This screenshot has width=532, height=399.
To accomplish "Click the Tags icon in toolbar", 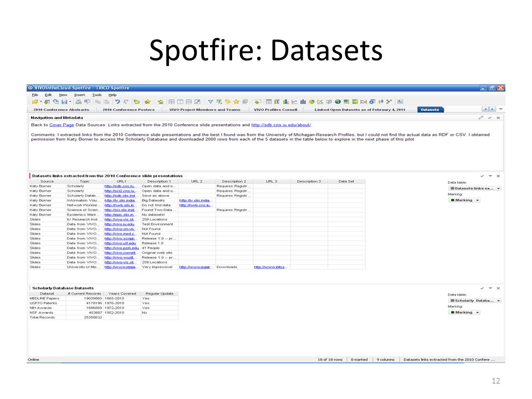I will pyautogui.click(x=228, y=102).
